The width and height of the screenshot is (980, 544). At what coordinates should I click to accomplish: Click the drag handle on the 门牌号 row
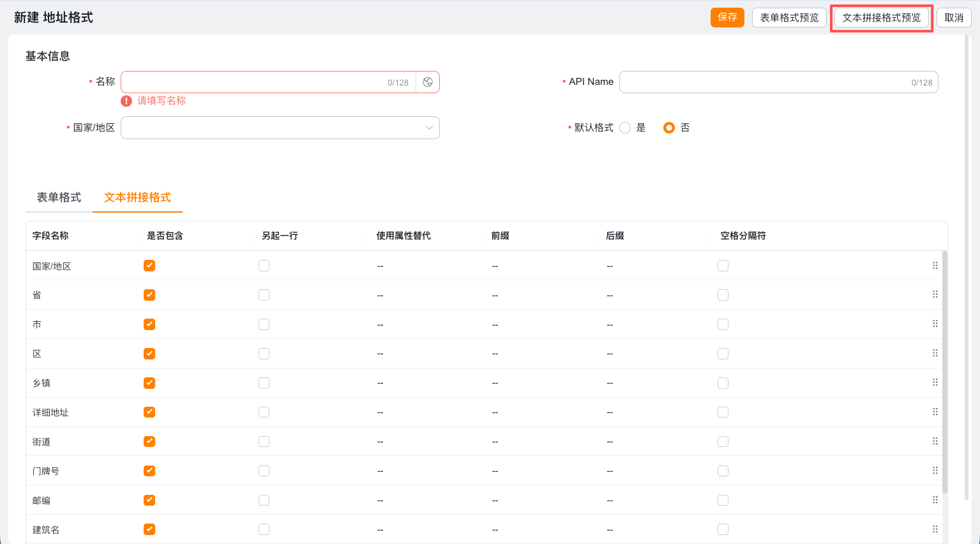tap(935, 471)
